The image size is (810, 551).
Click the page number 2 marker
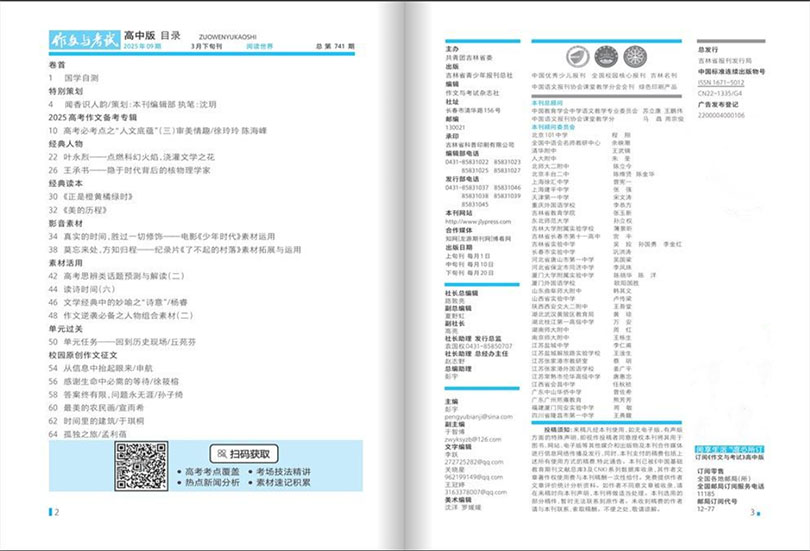(56, 513)
